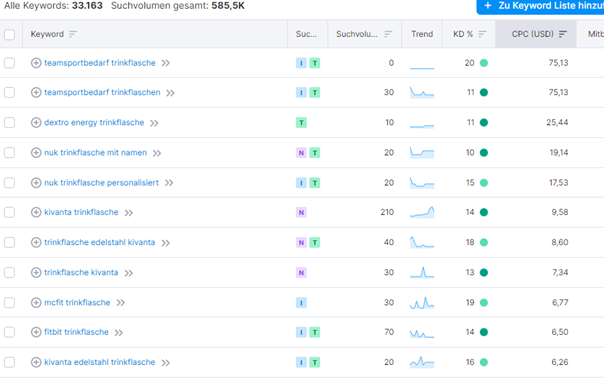This screenshot has width=604, height=385.
Task: Sort by KD % column icon
Action: tap(482, 34)
